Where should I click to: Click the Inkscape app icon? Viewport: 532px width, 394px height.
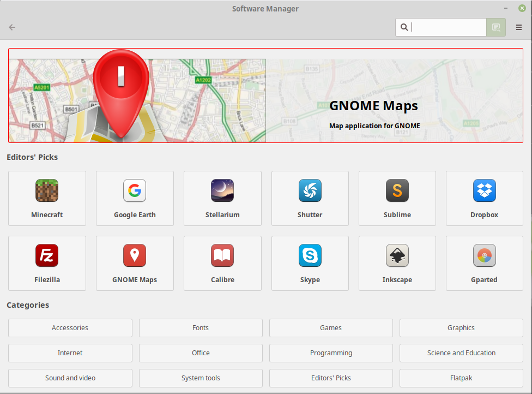click(397, 255)
